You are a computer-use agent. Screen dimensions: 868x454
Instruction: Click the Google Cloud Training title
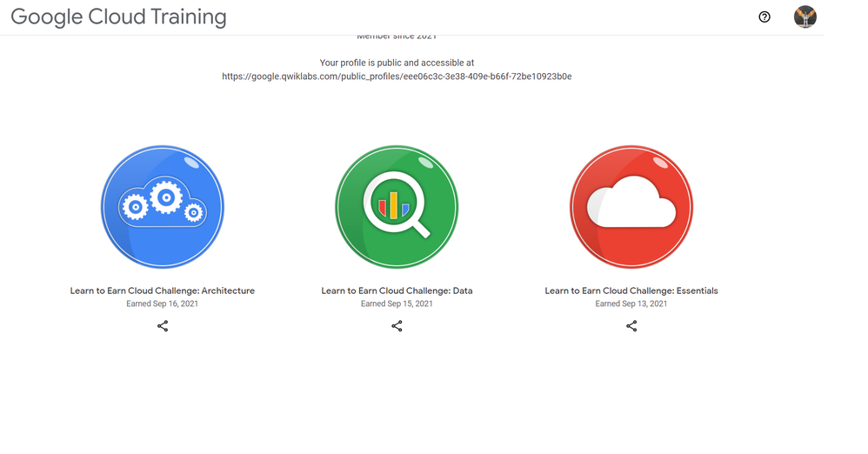[x=118, y=17]
